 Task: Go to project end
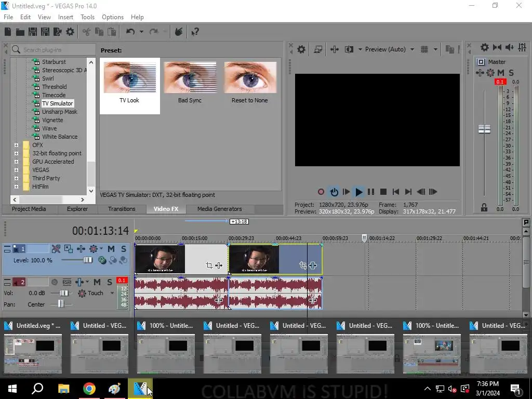coord(408,192)
